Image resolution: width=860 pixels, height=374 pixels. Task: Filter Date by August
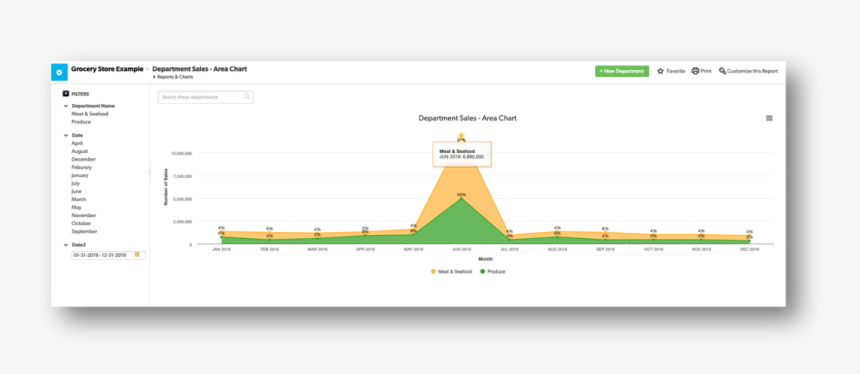(x=80, y=151)
